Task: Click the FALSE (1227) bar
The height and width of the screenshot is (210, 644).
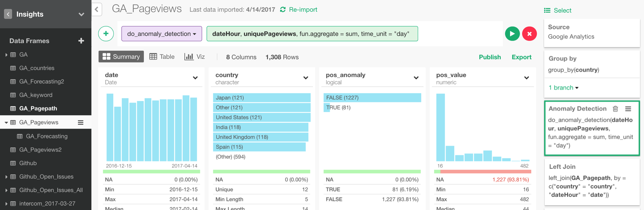Action: pos(372,98)
